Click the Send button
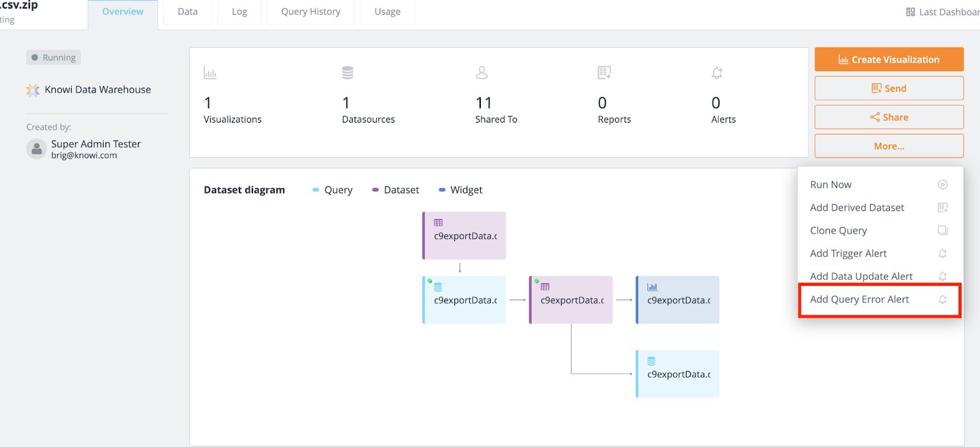Viewport: 980px width, 447px height. 889,88
